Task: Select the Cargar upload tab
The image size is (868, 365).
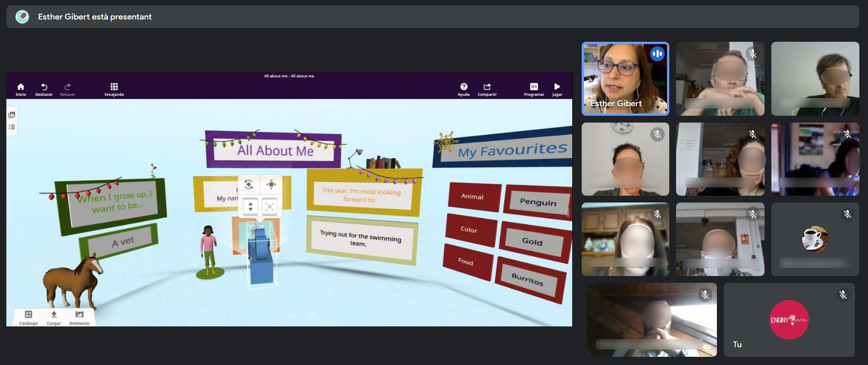Action: pyautogui.click(x=54, y=318)
